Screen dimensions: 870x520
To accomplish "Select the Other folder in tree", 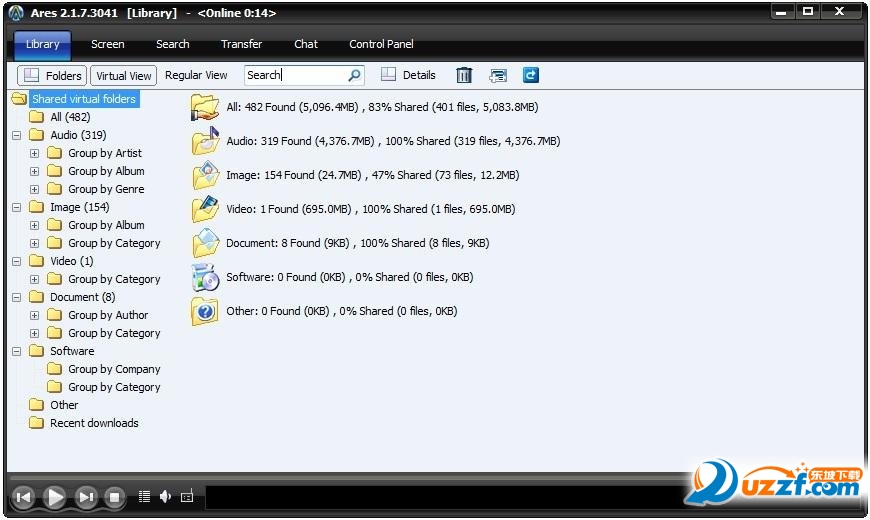I will coord(64,405).
